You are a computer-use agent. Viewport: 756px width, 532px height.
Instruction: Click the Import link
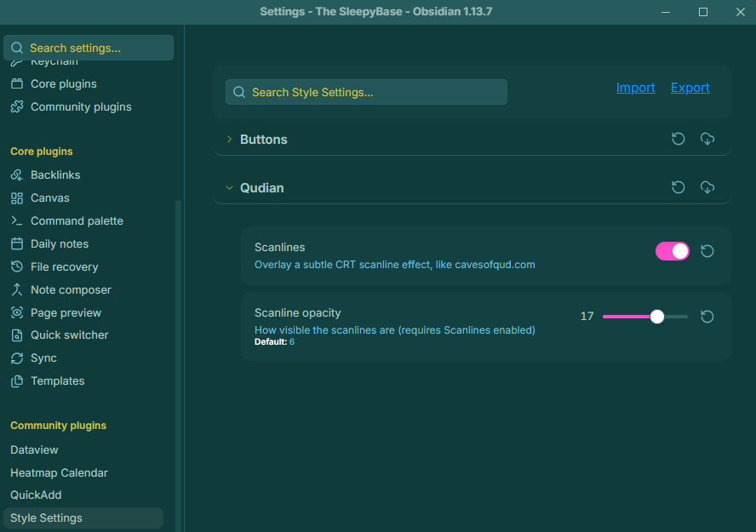(x=635, y=88)
